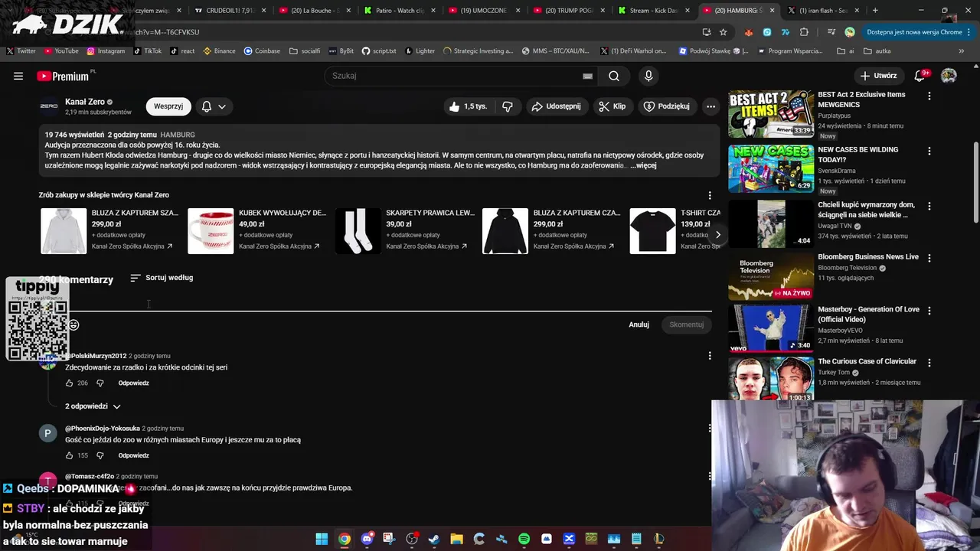The height and width of the screenshot is (551, 980).
Task: Like PolskiMurzyn2012's comment
Action: pyautogui.click(x=69, y=383)
